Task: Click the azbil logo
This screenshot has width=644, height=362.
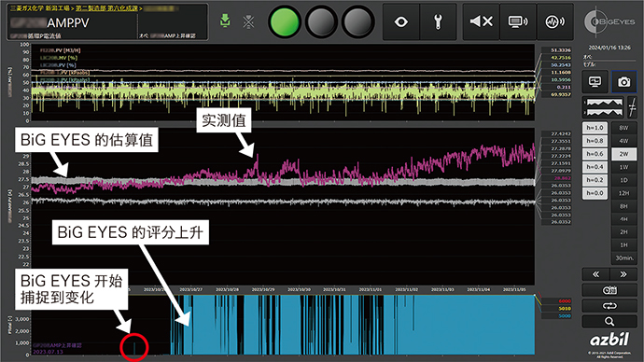Action: click(609, 340)
